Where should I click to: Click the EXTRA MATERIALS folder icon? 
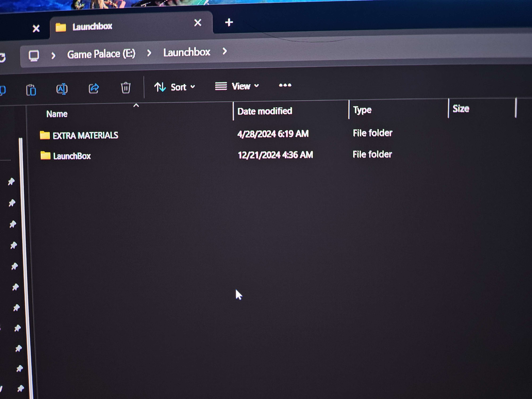(x=45, y=135)
